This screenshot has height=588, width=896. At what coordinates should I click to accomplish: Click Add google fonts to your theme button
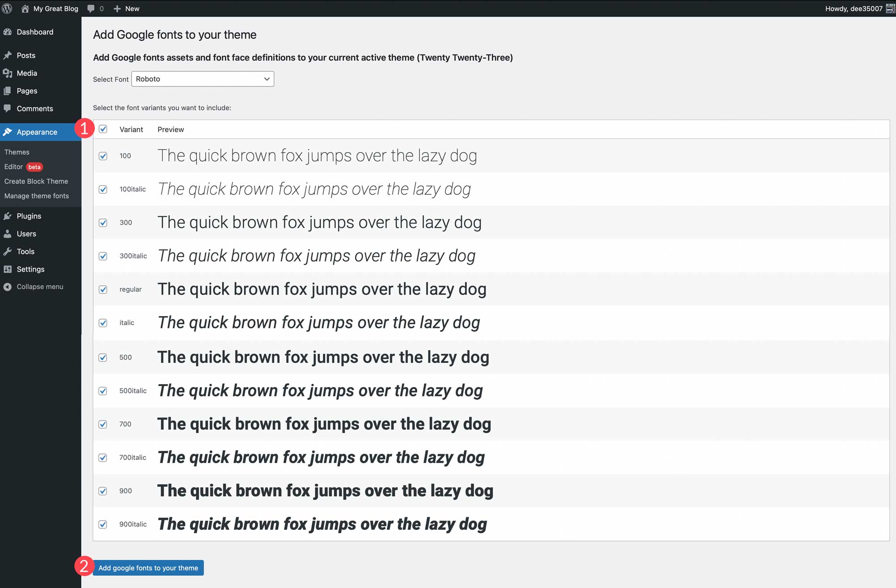coord(148,568)
